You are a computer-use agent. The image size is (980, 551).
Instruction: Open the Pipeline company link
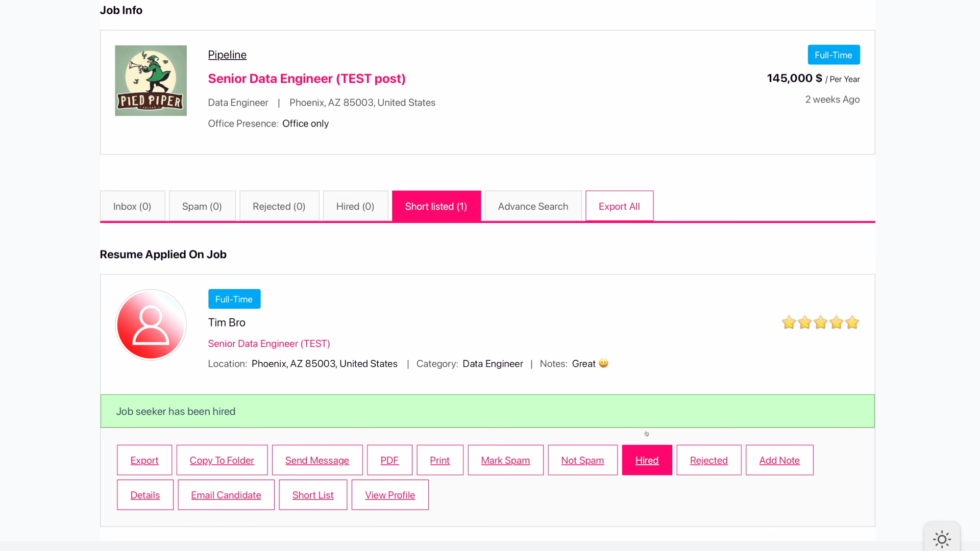tap(227, 55)
